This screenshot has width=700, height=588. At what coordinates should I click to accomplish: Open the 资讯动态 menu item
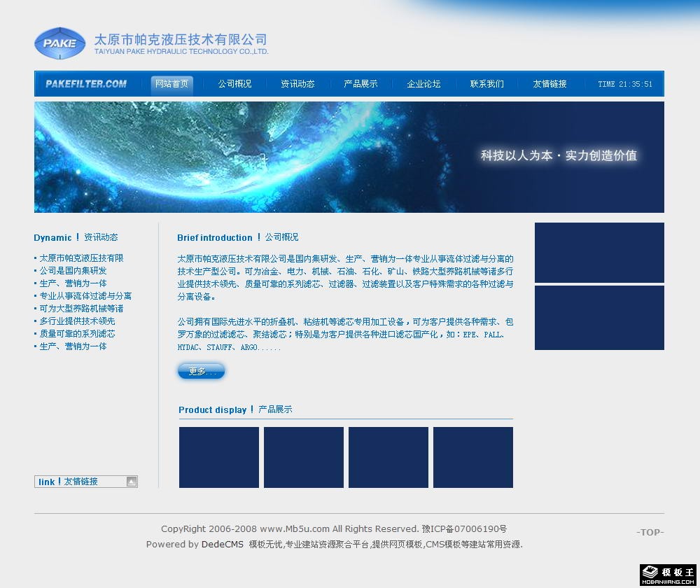[297, 83]
